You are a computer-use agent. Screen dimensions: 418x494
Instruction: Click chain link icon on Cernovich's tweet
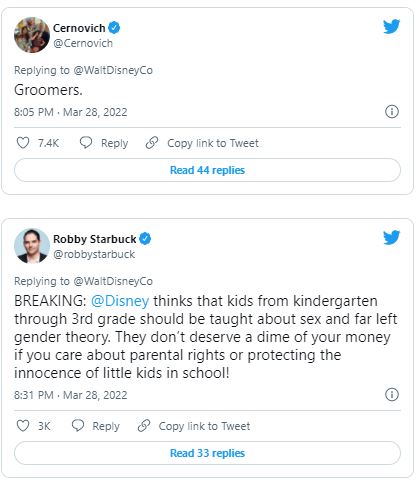coord(152,143)
